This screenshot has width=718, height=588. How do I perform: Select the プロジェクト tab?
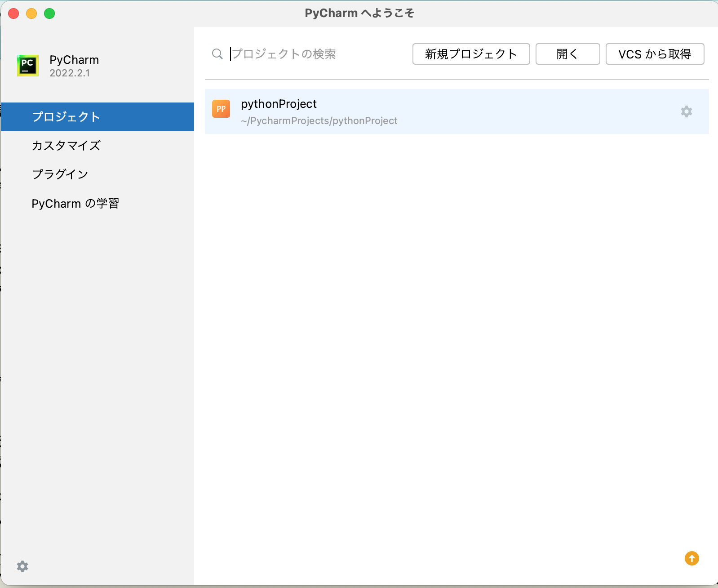click(98, 117)
